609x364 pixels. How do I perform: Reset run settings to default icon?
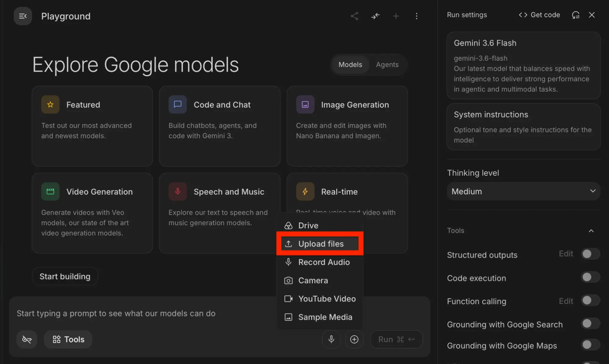576,15
